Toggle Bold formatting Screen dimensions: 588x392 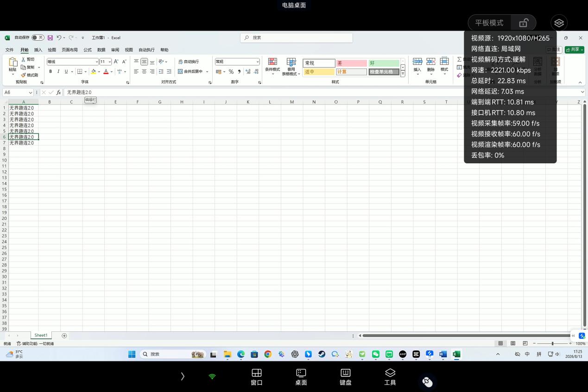[x=51, y=72]
